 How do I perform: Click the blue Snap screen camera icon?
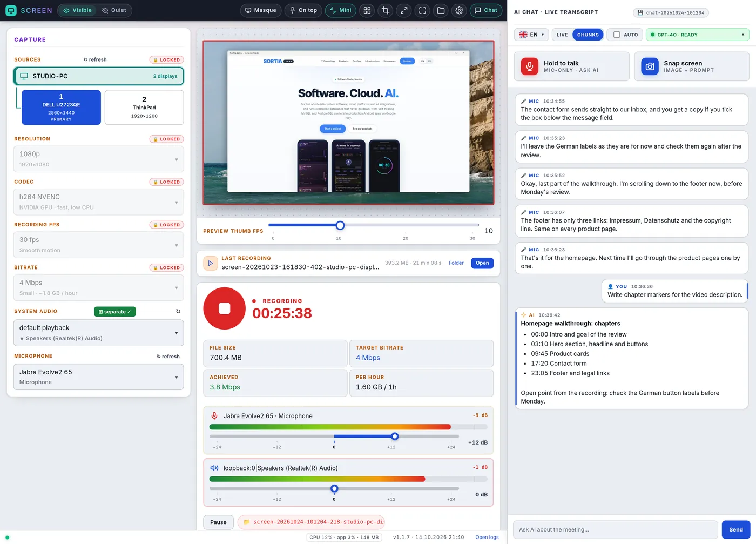coord(650,66)
